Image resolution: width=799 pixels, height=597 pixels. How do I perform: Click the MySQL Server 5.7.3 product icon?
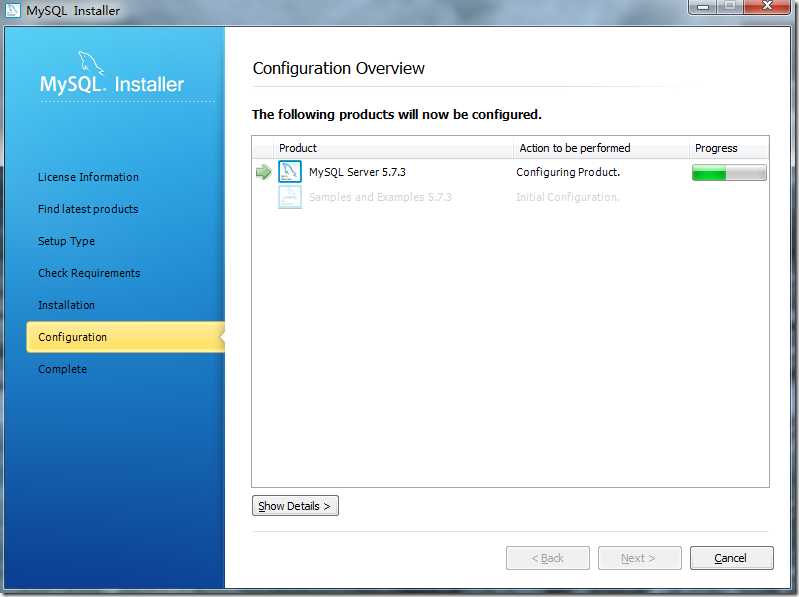coord(290,172)
